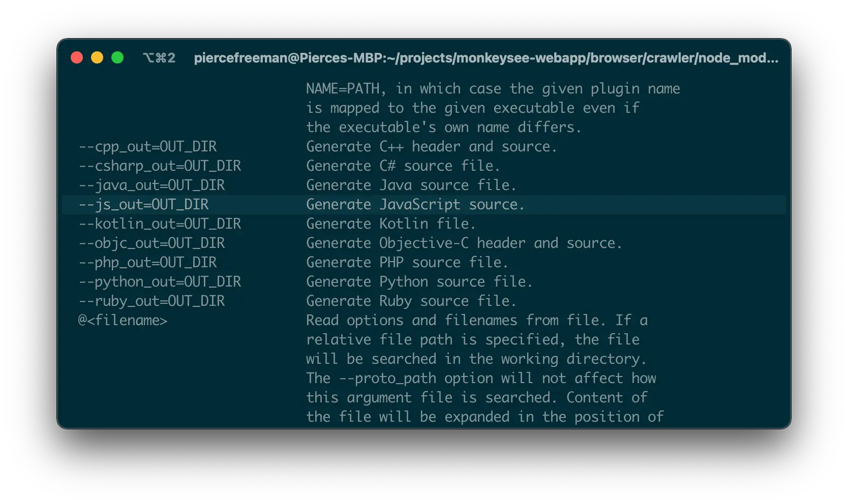848x504 pixels.
Task: Click the @<filename> argument entry
Action: [x=122, y=320]
